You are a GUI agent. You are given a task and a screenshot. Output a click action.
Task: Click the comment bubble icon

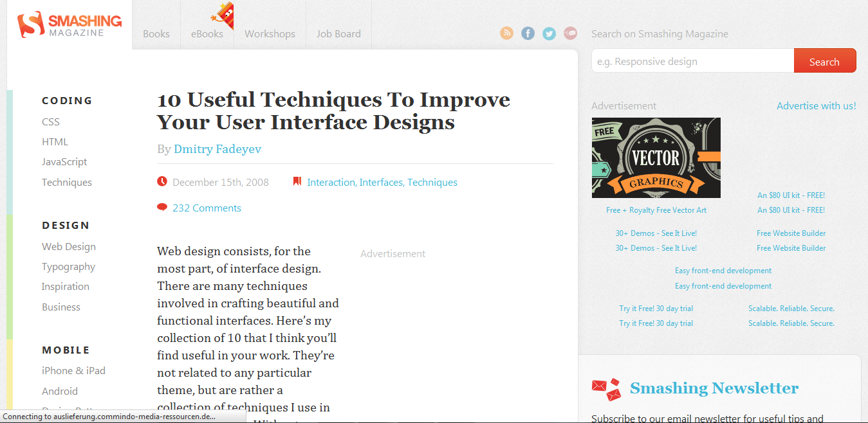point(162,207)
